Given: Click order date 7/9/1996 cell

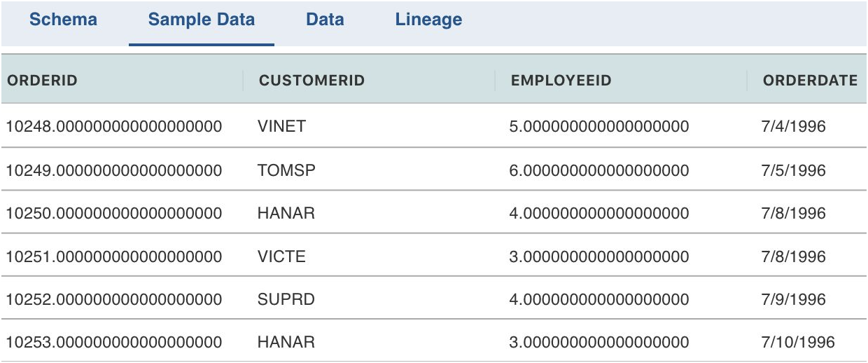Looking at the screenshot, I should (794, 299).
